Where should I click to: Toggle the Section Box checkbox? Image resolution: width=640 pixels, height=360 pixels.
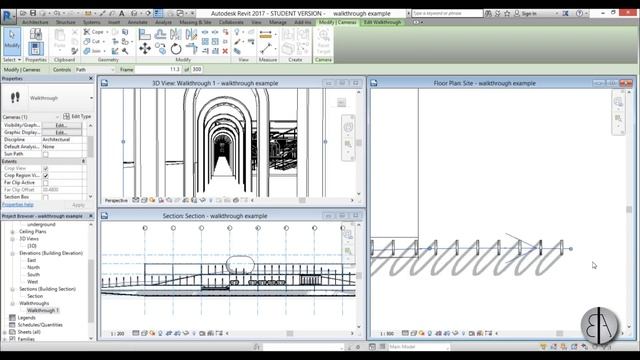point(46,197)
